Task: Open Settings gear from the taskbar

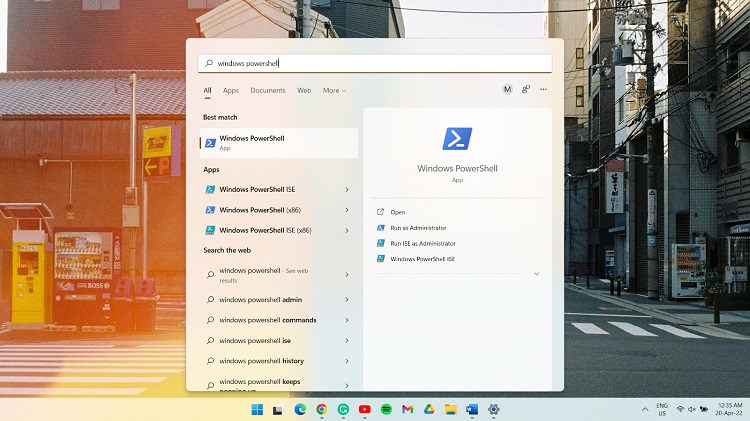Action: (x=494, y=410)
